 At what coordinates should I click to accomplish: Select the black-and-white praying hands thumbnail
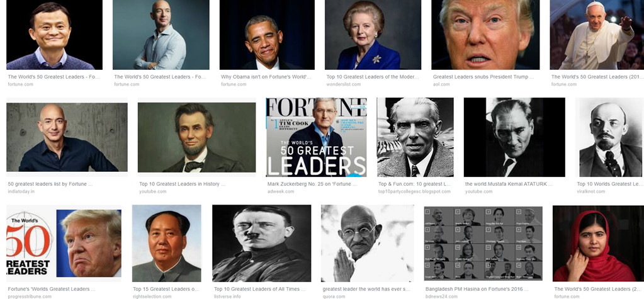click(x=367, y=243)
